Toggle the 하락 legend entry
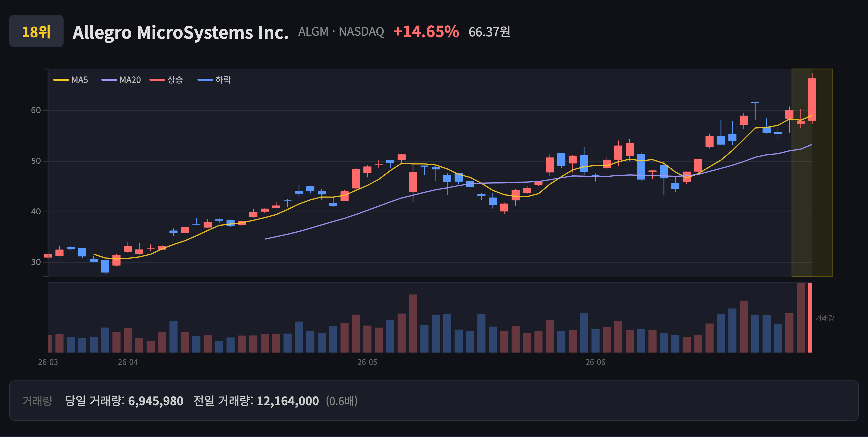Image resolution: width=868 pixels, height=437 pixels. (x=214, y=80)
